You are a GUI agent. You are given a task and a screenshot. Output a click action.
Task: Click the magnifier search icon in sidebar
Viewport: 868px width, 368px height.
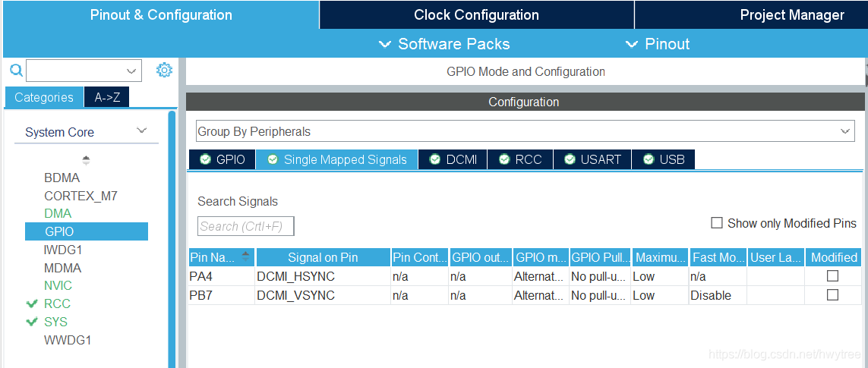17,71
